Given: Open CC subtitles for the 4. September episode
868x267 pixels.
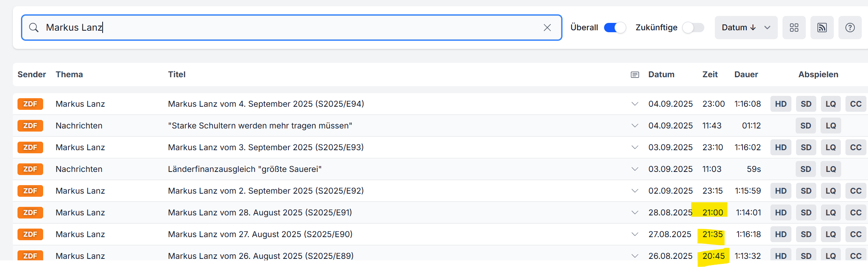Looking at the screenshot, I should [x=856, y=104].
